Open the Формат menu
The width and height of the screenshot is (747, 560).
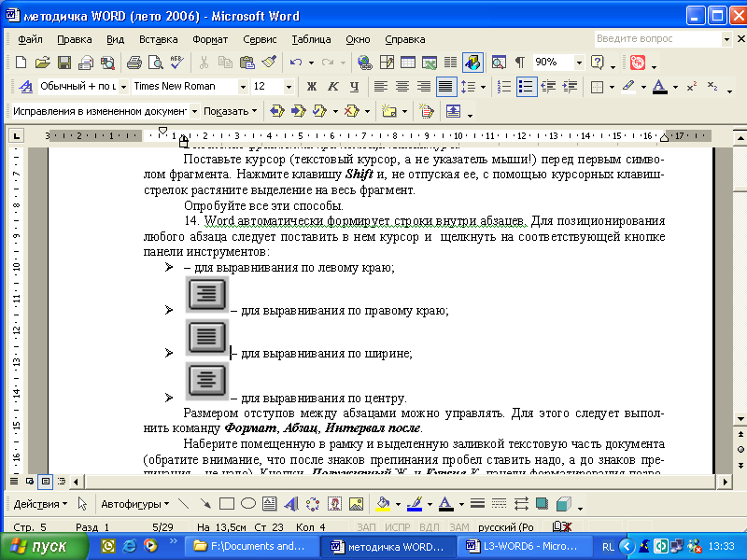tap(210, 39)
